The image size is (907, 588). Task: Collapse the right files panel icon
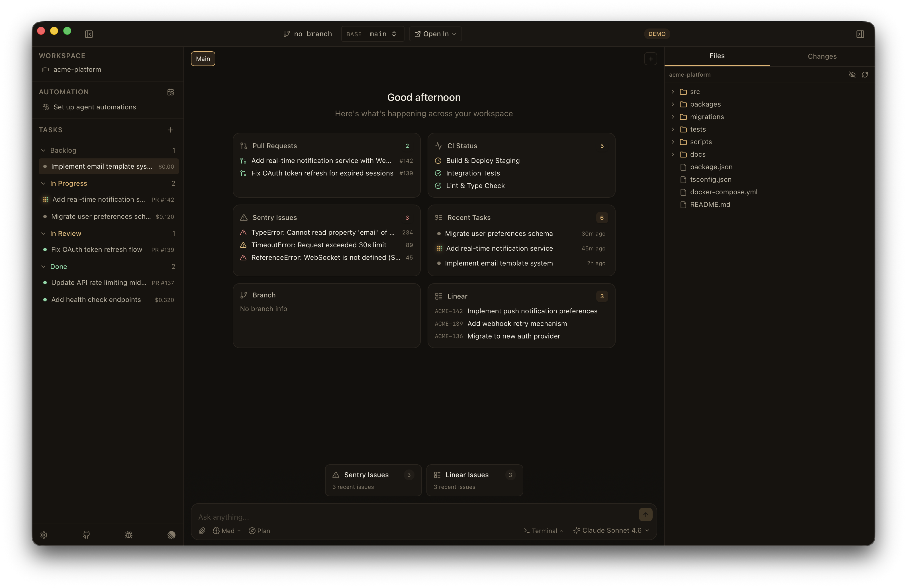860,34
